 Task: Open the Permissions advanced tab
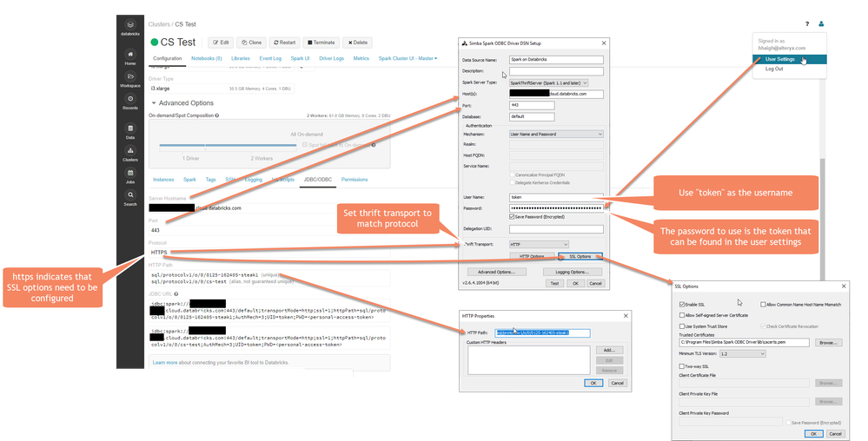click(354, 180)
